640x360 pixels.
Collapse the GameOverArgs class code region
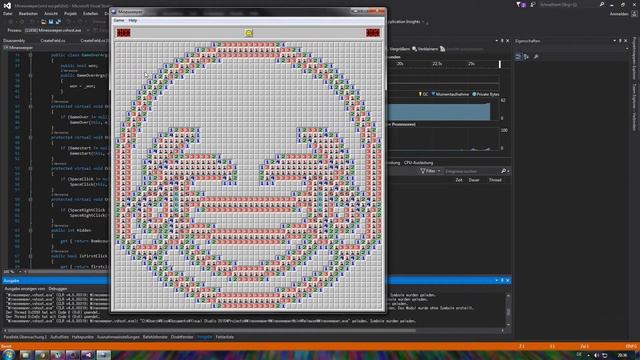30,55
